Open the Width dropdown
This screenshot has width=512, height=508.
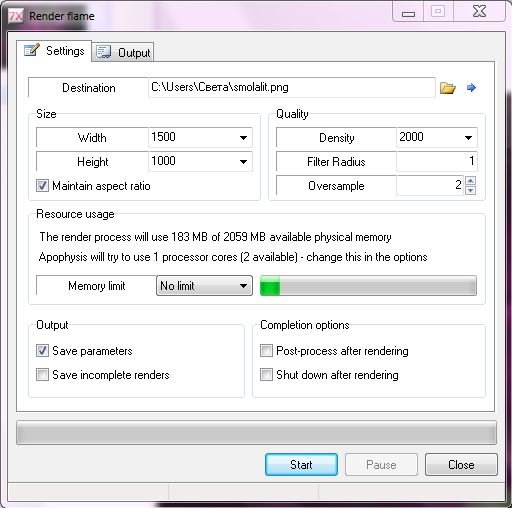coord(243,138)
